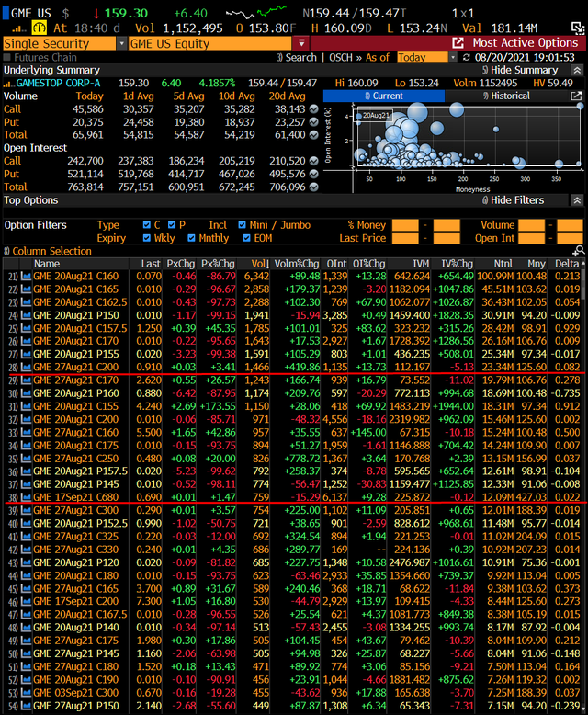Open chart icon for GME 27Aug21 C330 row
Image resolution: width=588 pixels, height=715 pixels.
point(26,550)
